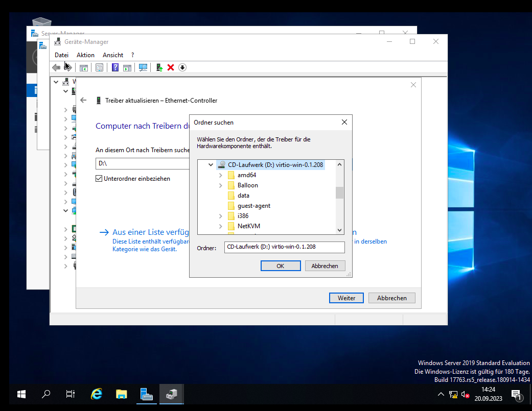Click the data folder icon
Viewport: 532px width, 411px height.
point(231,196)
